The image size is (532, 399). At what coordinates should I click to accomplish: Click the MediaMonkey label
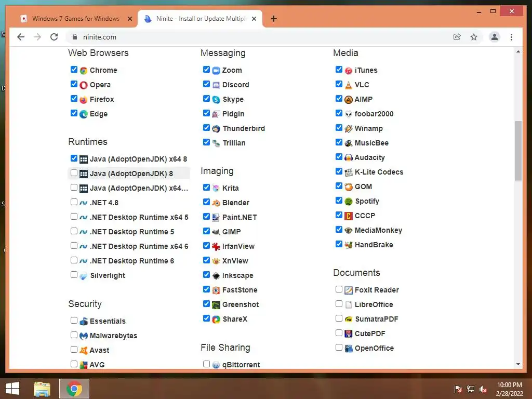click(378, 230)
